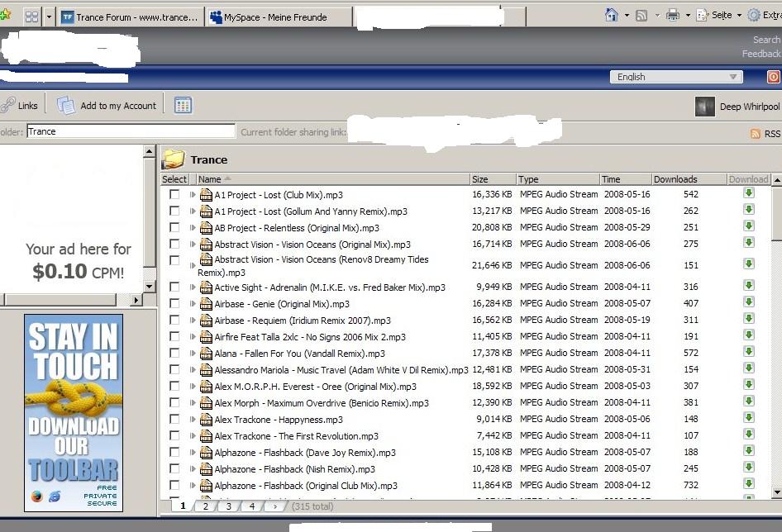Open the Quick Tabs grid icon
The image size is (782, 532).
(32, 17)
